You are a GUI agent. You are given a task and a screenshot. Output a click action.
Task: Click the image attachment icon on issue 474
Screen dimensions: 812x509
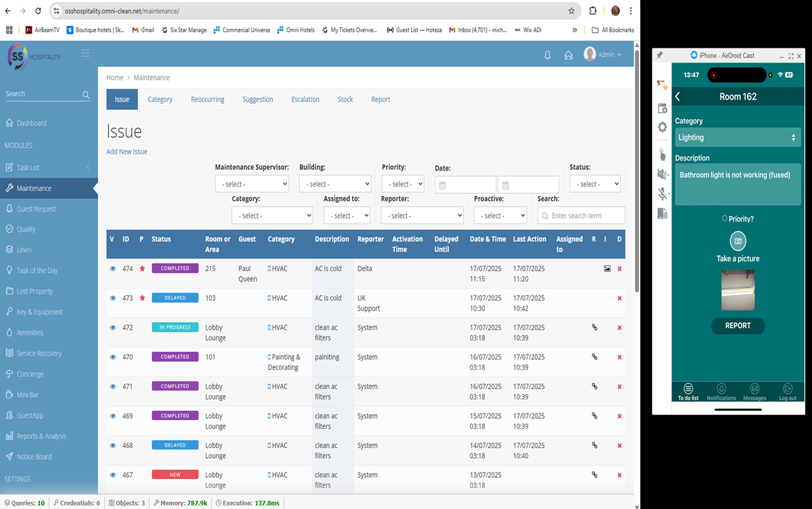click(x=606, y=268)
